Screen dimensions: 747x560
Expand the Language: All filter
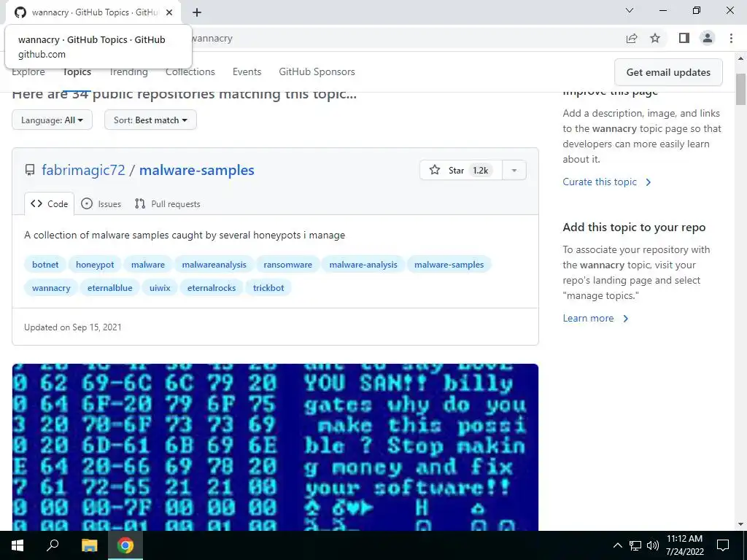point(52,120)
